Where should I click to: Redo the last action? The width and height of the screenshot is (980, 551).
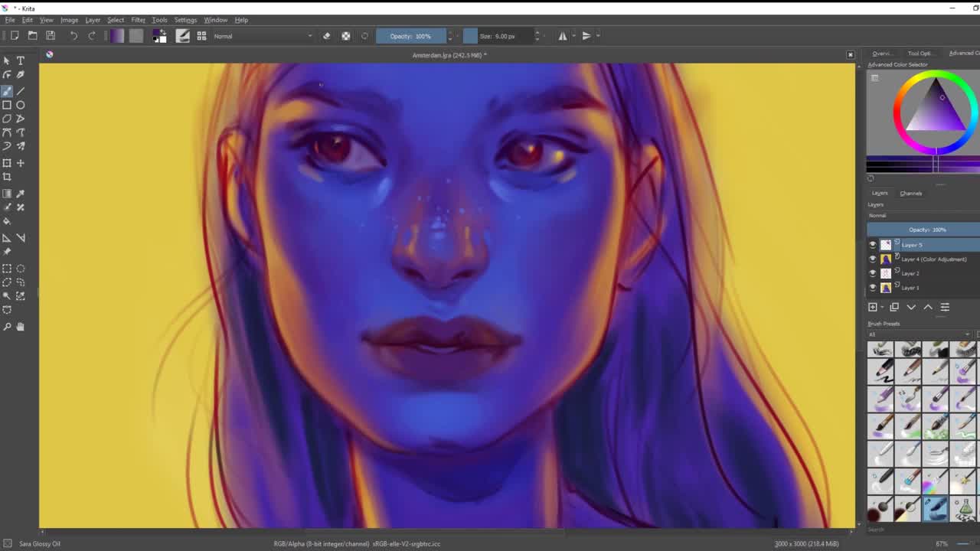point(92,36)
